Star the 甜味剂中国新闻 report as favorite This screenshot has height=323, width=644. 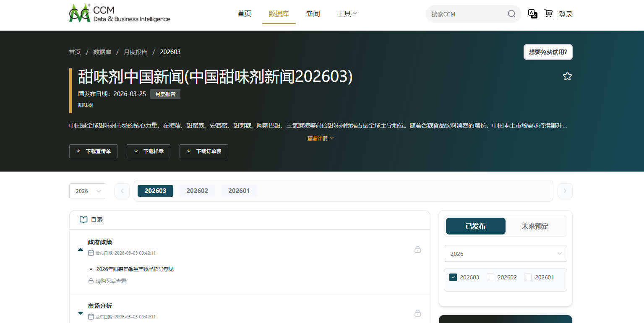567,76
